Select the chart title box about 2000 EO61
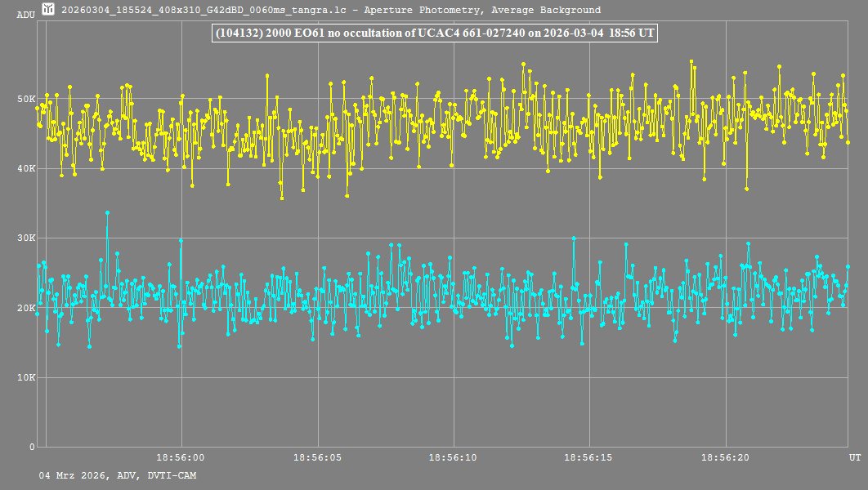Image resolution: width=868 pixels, height=490 pixels. (x=434, y=33)
